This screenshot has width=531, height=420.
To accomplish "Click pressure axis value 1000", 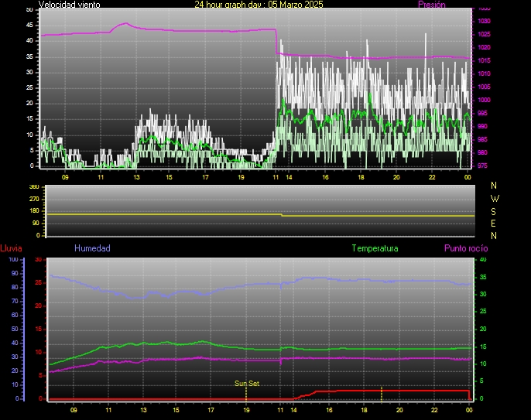I will pos(484,101).
